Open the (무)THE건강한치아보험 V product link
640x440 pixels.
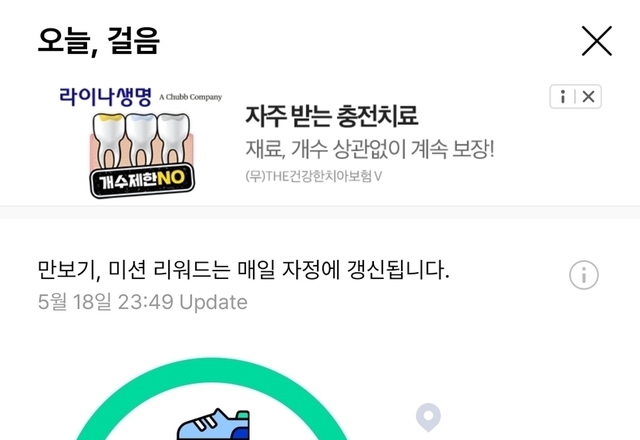313,176
